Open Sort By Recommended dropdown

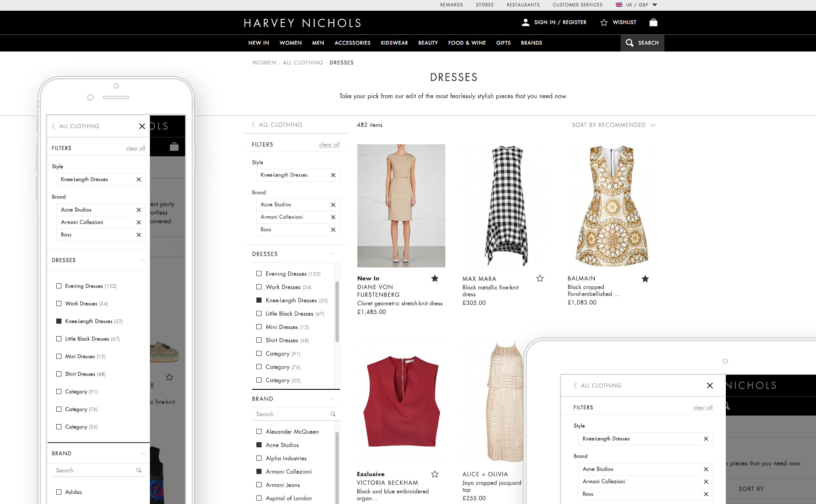coord(613,125)
